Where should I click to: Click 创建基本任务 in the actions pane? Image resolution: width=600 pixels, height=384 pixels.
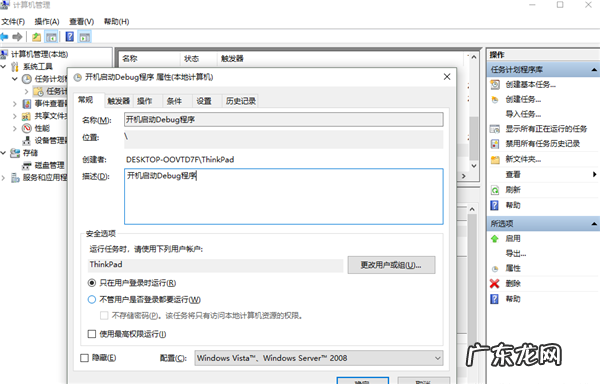click(x=530, y=85)
